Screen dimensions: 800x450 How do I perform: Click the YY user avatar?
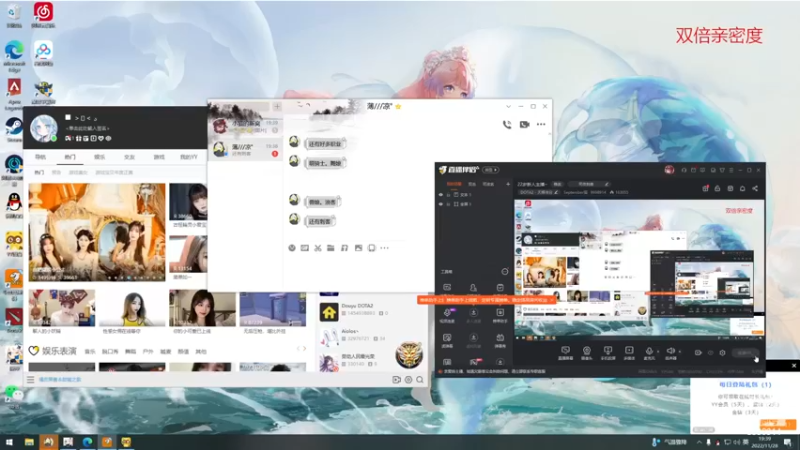pos(43,128)
